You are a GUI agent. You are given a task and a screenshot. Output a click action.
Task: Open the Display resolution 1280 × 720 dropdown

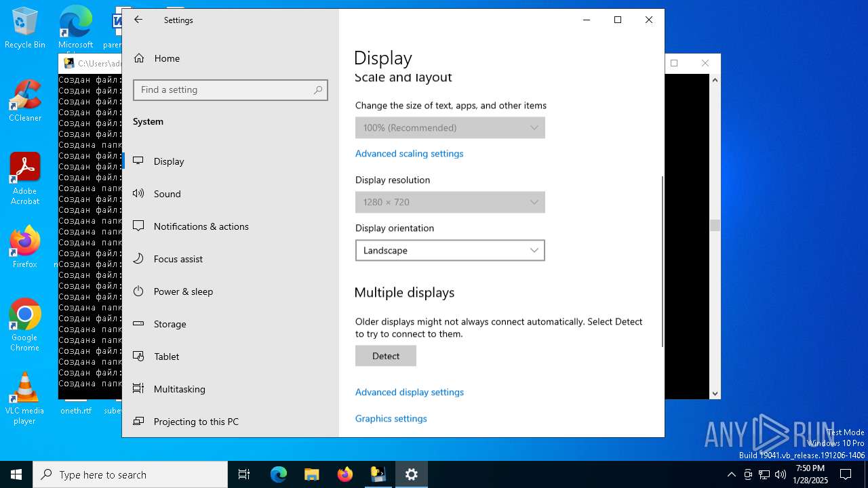(x=450, y=202)
